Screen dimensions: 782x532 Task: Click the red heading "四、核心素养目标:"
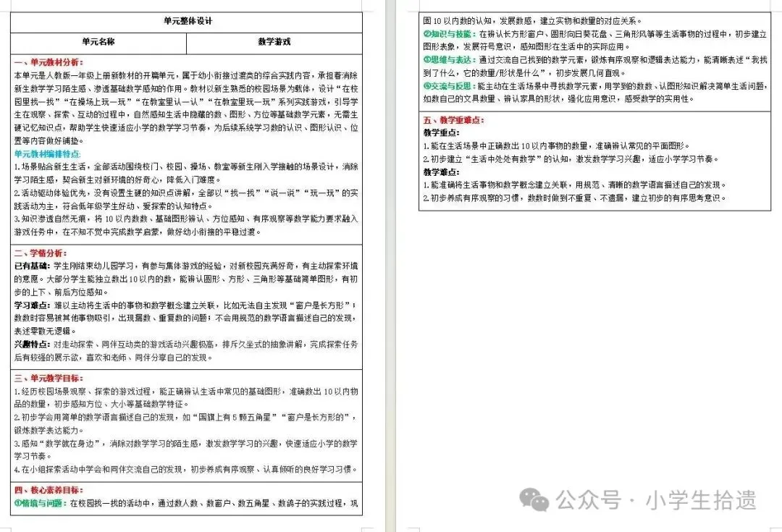(x=49, y=490)
